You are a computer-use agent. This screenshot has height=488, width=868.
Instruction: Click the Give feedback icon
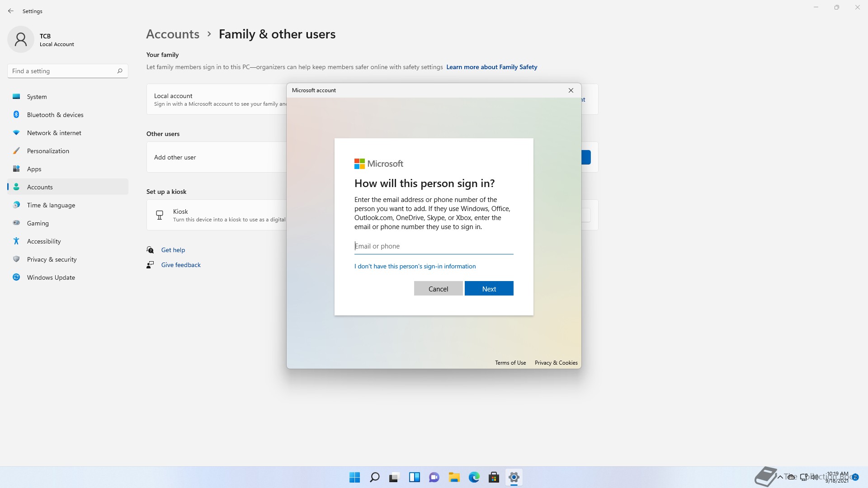coord(151,265)
